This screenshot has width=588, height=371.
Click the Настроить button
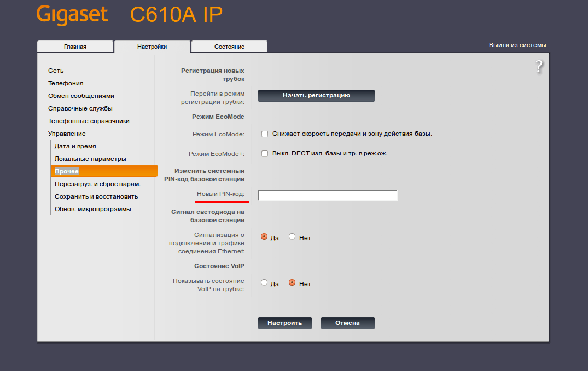(x=284, y=323)
